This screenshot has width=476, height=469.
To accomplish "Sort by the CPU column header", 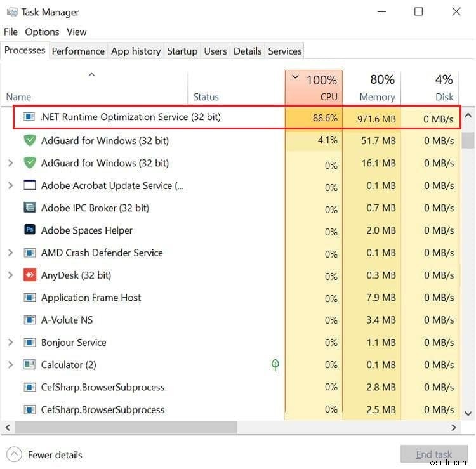I will 314,88.
